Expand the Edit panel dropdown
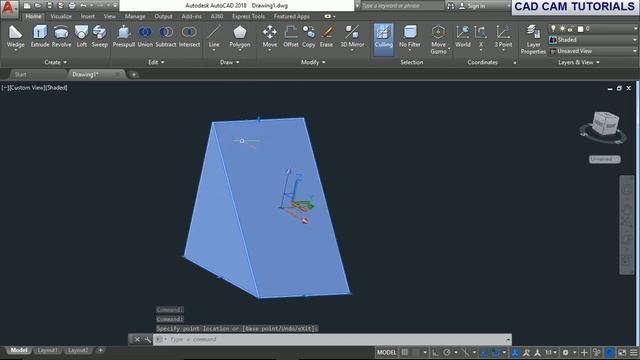This screenshot has width=640, height=360. (x=156, y=62)
